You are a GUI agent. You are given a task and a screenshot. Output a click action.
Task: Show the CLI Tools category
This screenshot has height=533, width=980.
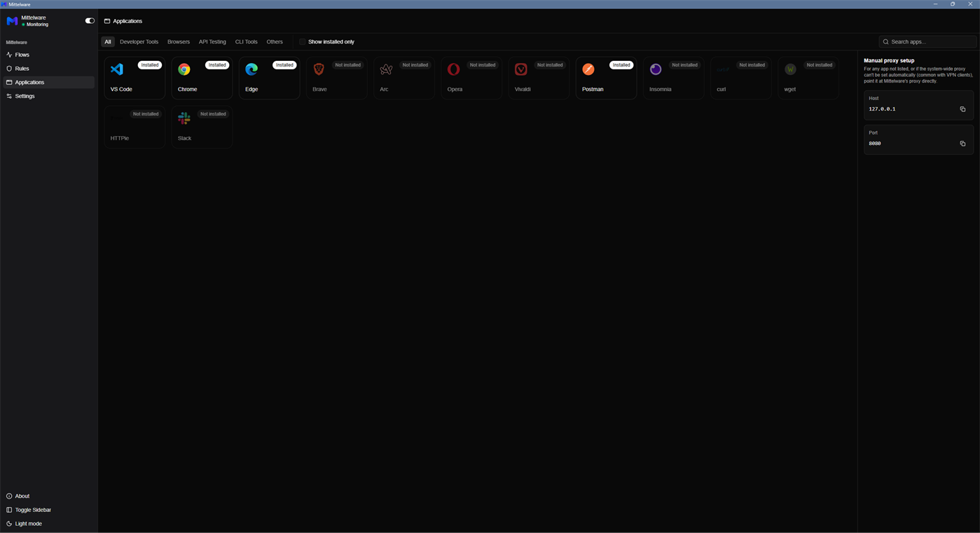[x=246, y=42]
